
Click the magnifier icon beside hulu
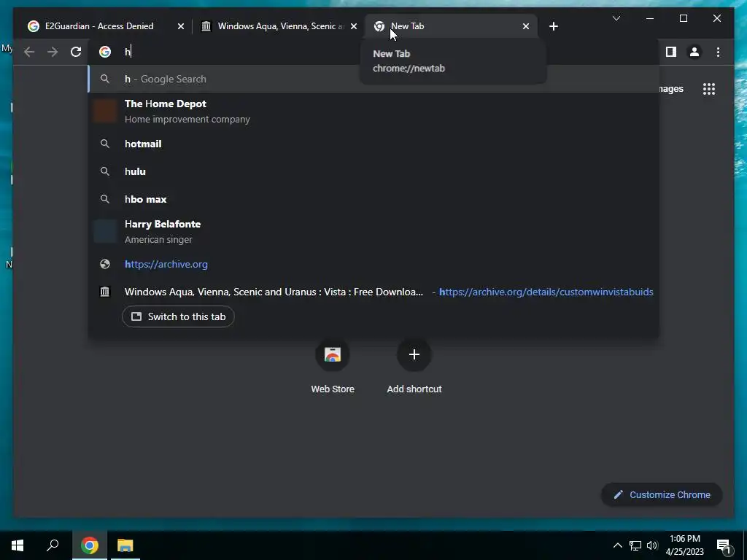tap(105, 171)
